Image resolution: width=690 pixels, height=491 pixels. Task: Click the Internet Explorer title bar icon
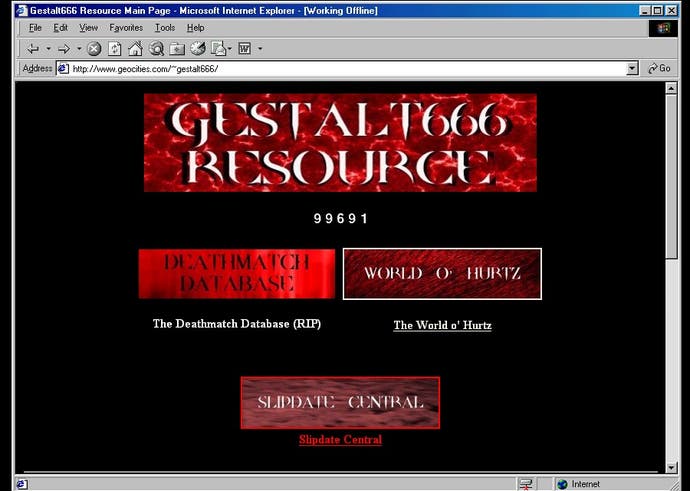[x=22, y=10]
